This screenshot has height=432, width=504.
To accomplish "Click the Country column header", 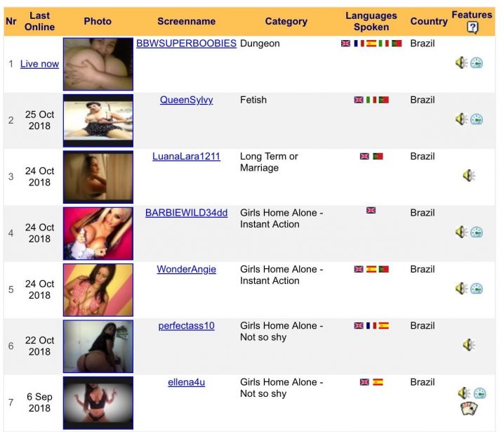I will (x=429, y=21).
